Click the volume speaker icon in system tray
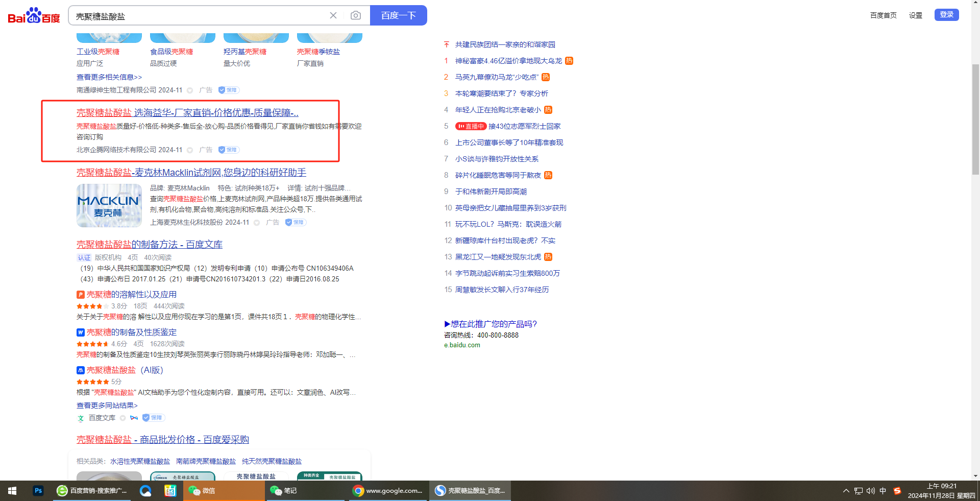 click(x=871, y=491)
